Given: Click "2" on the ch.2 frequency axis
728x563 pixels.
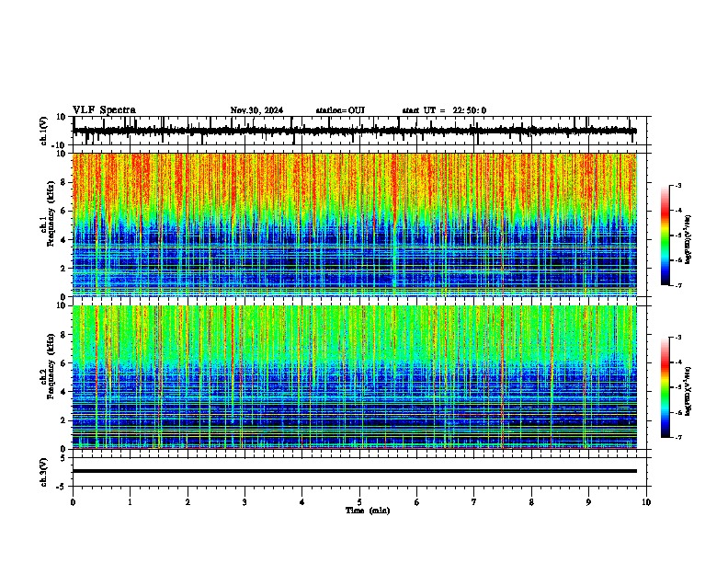Looking at the screenshot, I should pyautogui.click(x=64, y=420).
